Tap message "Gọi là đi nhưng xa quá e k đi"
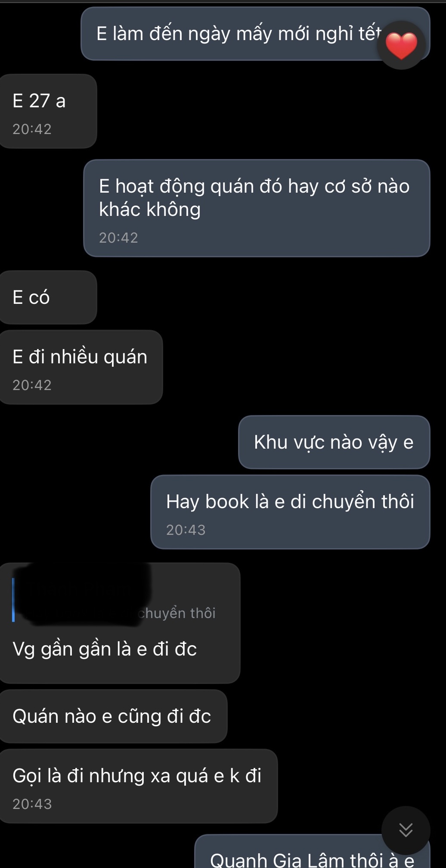This screenshot has width=446, height=868. [138, 786]
